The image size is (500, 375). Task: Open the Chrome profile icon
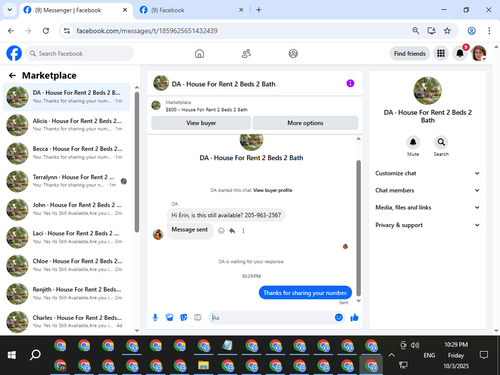[x=471, y=31]
